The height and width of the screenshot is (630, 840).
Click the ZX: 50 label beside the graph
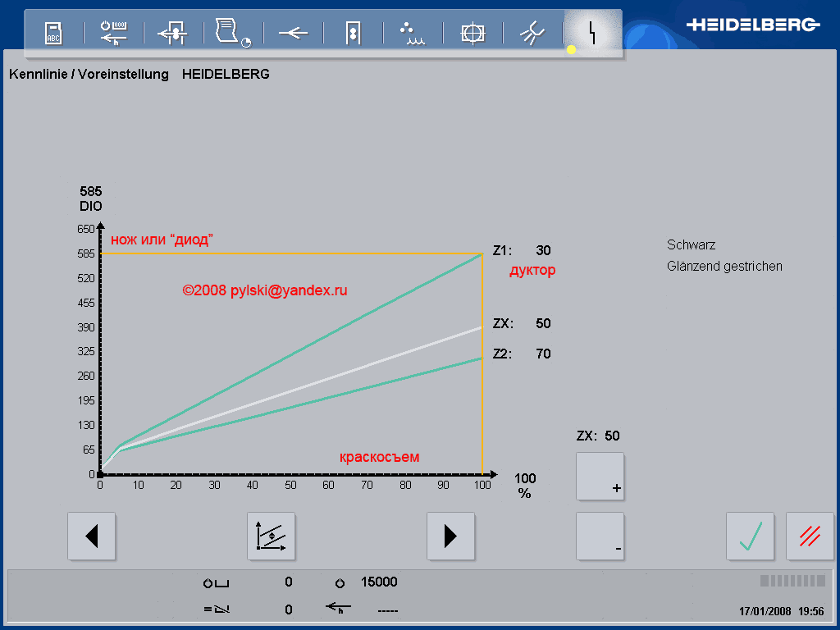pyautogui.click(x=522, y=323)
